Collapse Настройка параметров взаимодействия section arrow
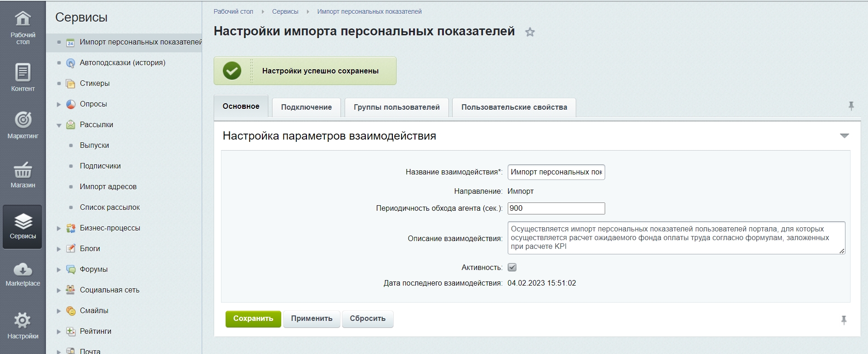The height and width of the screenshot is (354, 868). point(844,136)
